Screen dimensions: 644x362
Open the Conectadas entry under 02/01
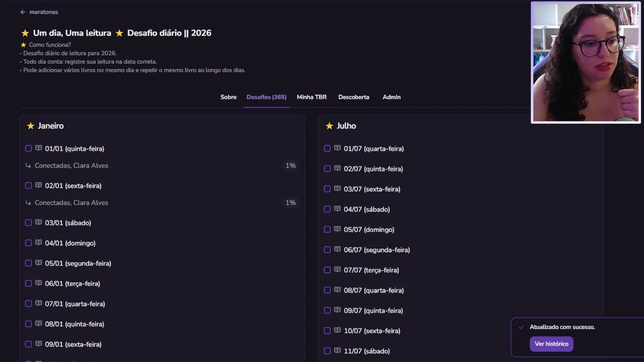click(71, 203)
